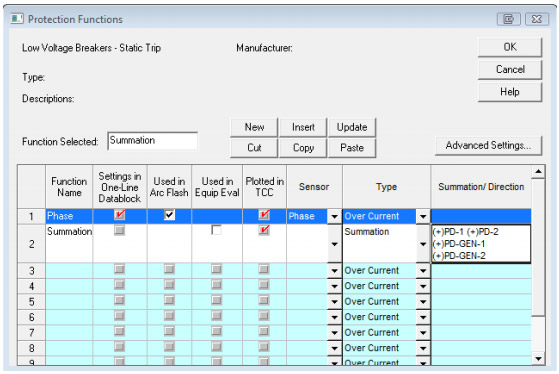Toggle Used in Arc Flash checkbox in row 3
The height and width of the screenshot is (374, 559).
tap(169, 269)
